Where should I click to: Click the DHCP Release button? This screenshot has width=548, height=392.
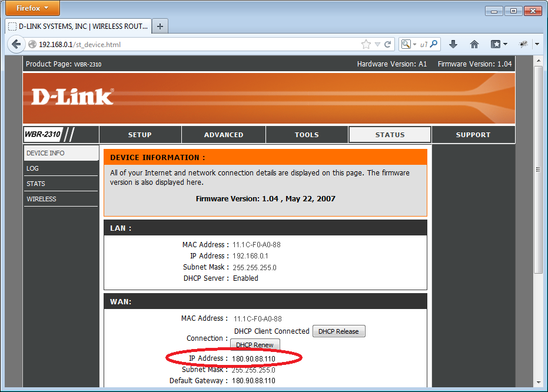(338, 331)
